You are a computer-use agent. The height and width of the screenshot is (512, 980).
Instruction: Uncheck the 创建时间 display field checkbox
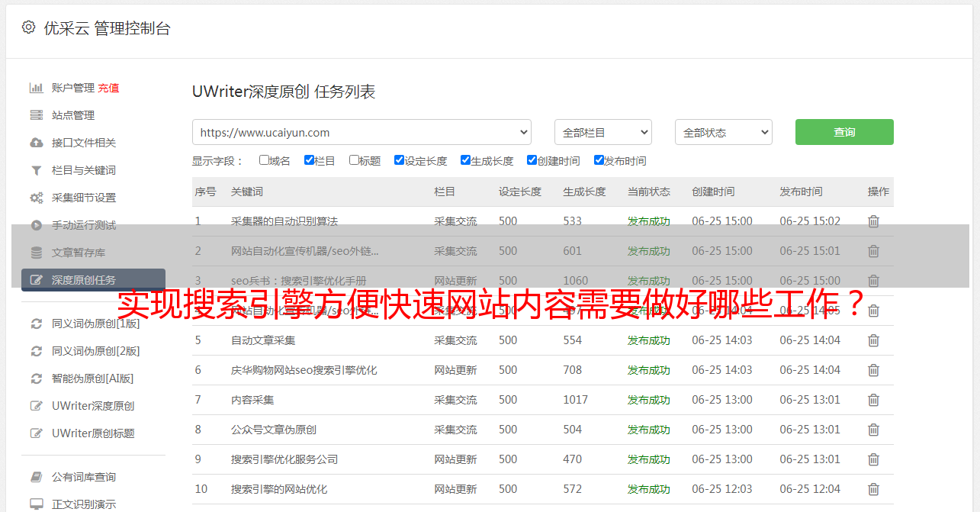(x=532, y=160)
